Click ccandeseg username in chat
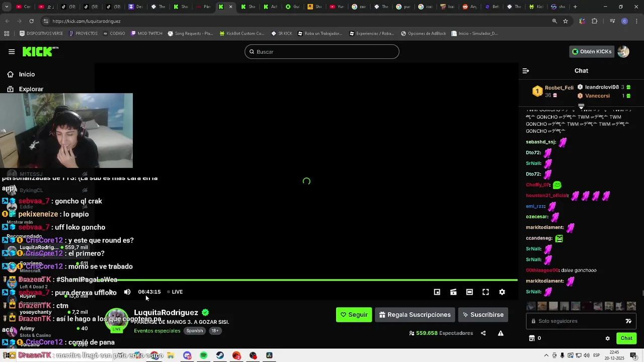The image size is (644, 362). coord(539,238)
